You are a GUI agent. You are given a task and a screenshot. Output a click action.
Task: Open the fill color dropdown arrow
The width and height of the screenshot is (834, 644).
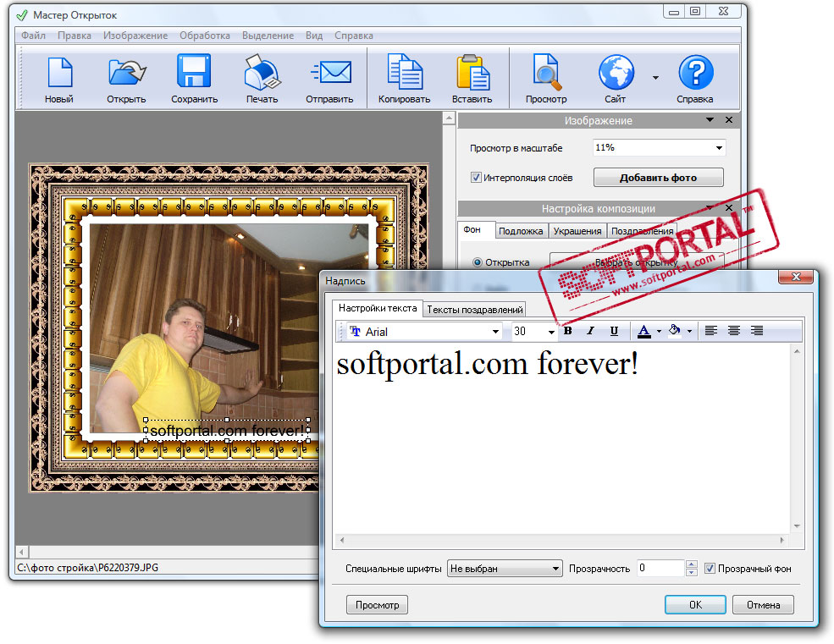(x=689, y=331)
